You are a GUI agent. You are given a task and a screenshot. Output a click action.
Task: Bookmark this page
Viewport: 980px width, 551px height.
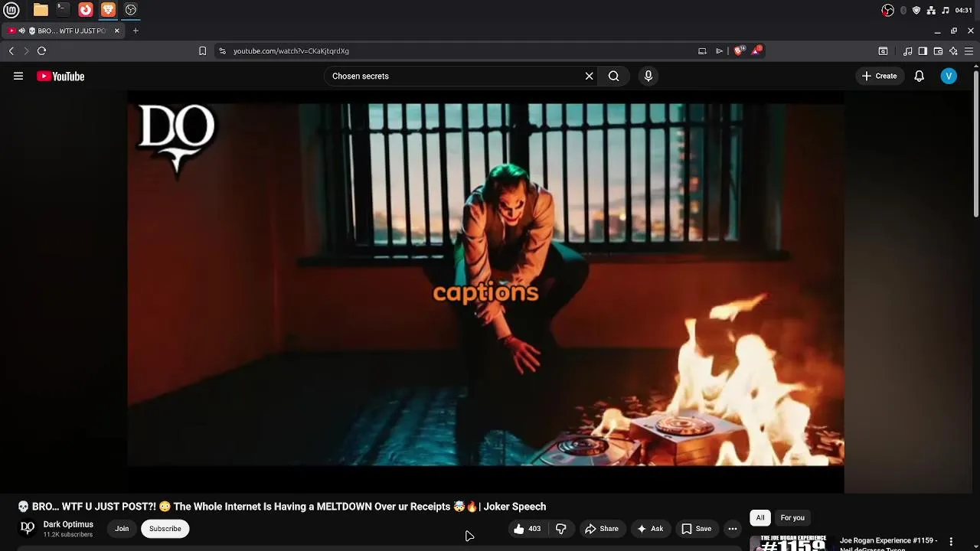coord(202,51)
